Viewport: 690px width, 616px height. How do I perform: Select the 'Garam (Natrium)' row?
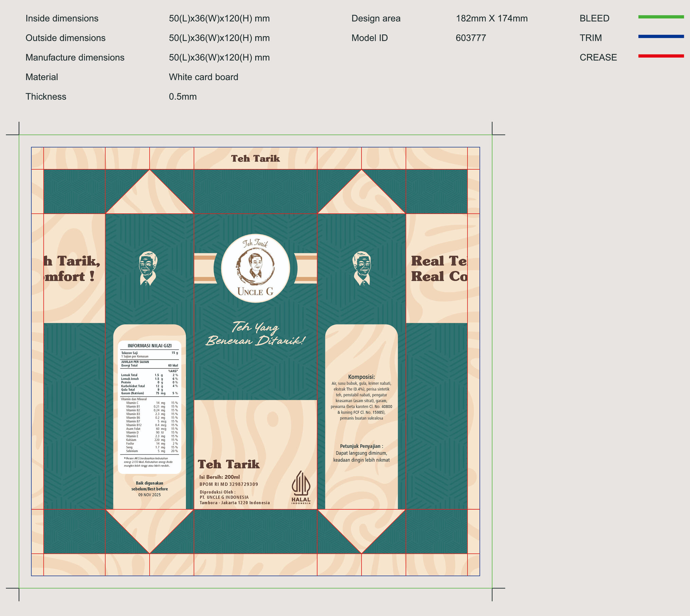click(x=149, y=393)
